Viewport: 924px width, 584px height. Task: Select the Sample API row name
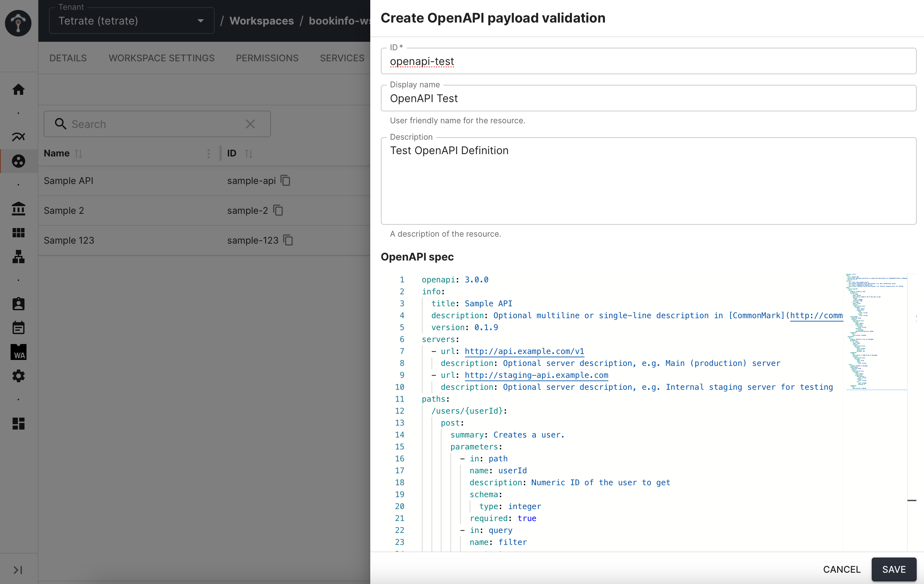pos(68,180)
